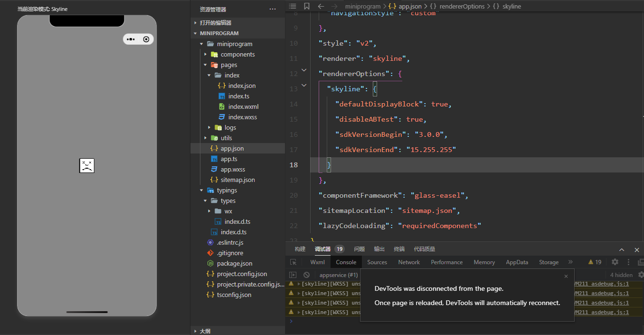Viewport: 644px width, 335px height.
Task: Open index.ts in pages/index
Action: (x=237, y=96)
